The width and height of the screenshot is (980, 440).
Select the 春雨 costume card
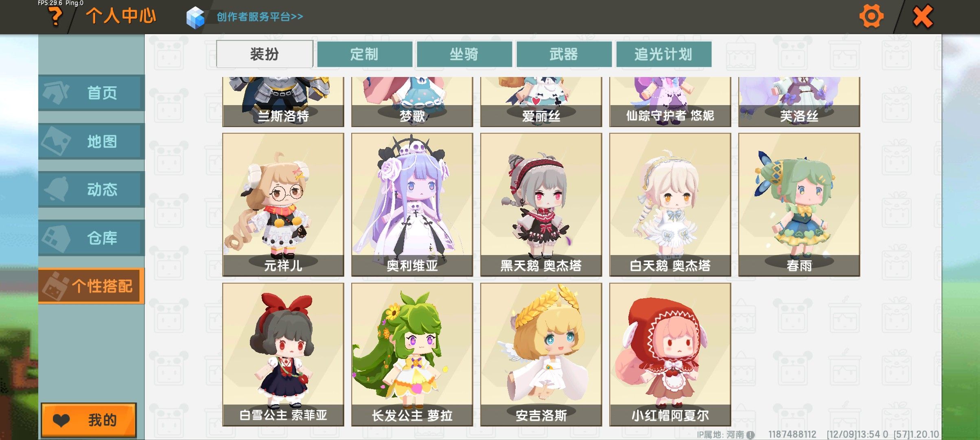tap(799, 205)
